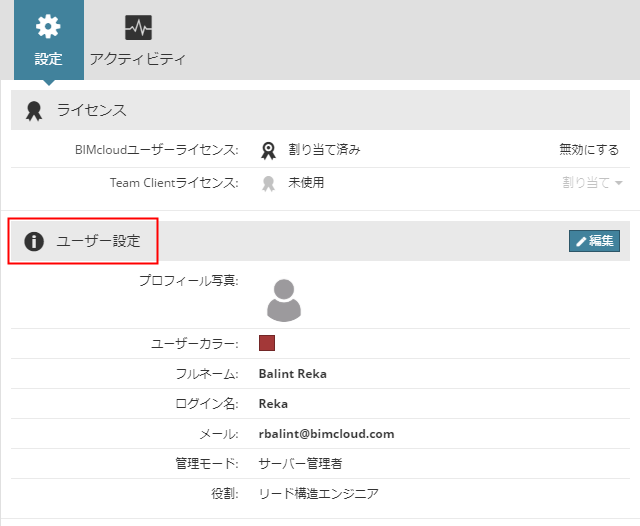
Task: Click the ユーザー設定 section header title
Action: click(x=98, y=241)
